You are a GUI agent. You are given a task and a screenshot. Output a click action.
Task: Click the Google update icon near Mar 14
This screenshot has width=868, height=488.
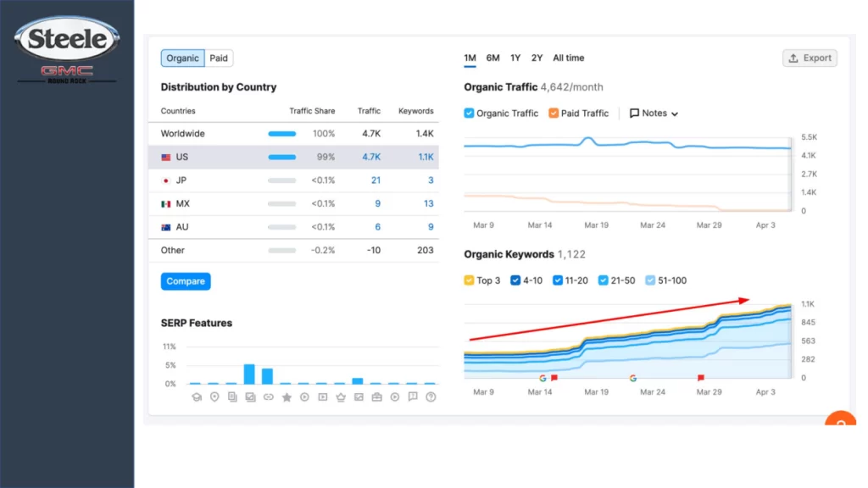(542, 378)
